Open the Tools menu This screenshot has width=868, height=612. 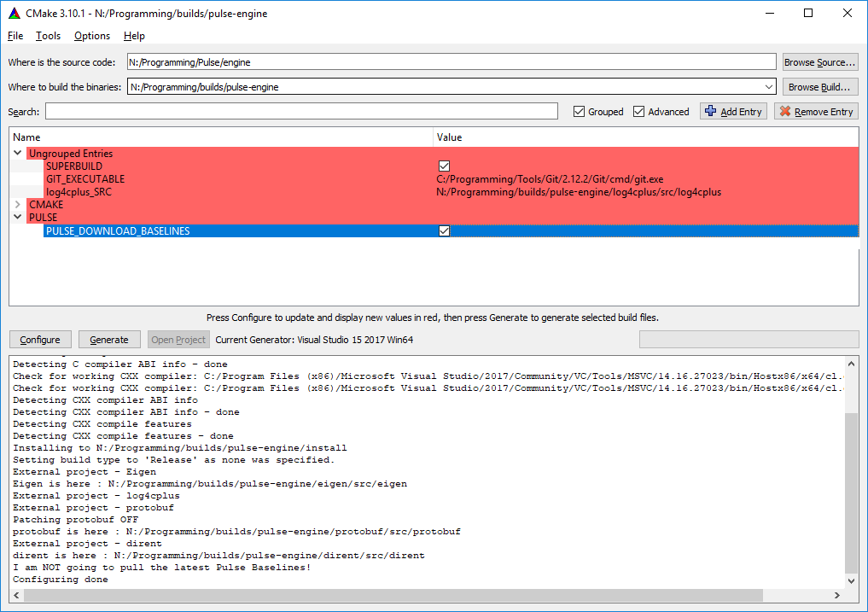(48, 36)
